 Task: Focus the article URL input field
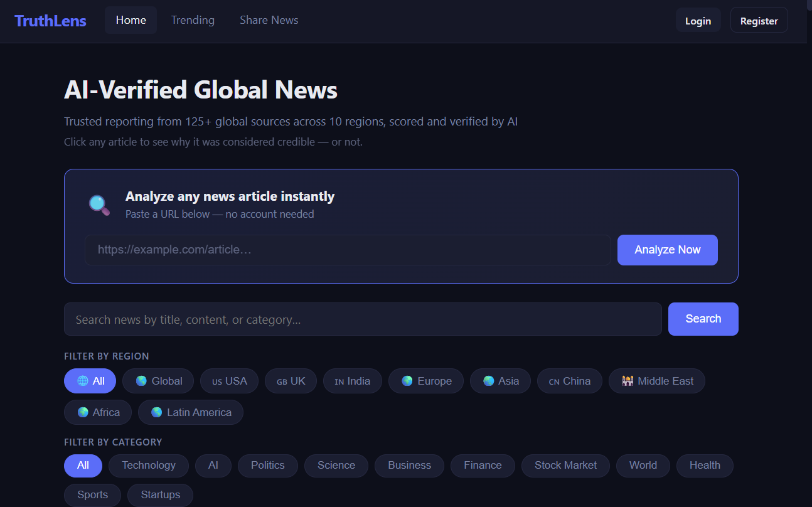coord(348,250)
